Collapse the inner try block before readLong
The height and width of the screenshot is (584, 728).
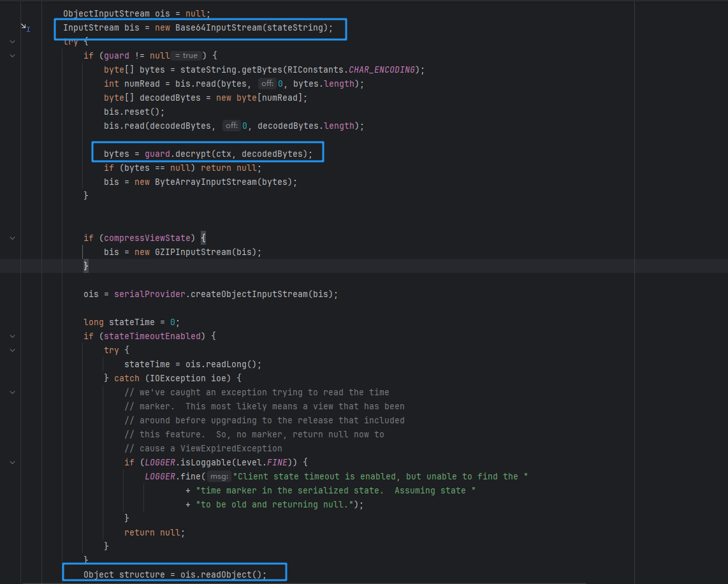pyautogui.click(x=12, y=350)
